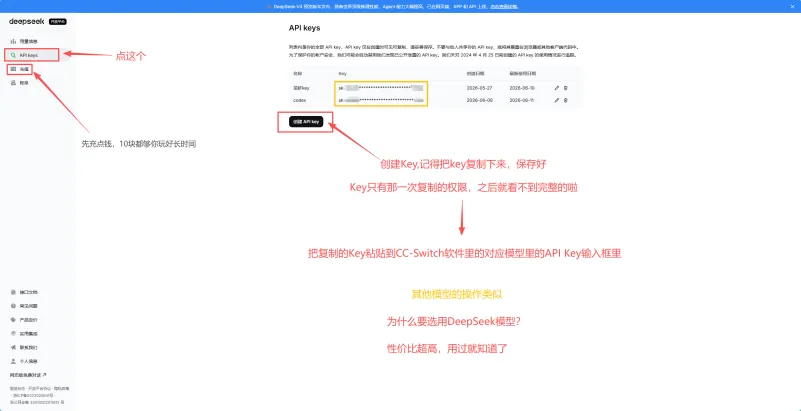
Task: Delete the key created 2026-05-27
Action: click(x=566, y=88)
